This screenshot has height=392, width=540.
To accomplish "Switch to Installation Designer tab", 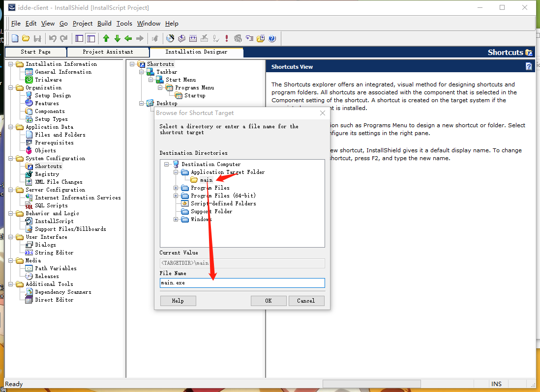I will pos(196,52).
